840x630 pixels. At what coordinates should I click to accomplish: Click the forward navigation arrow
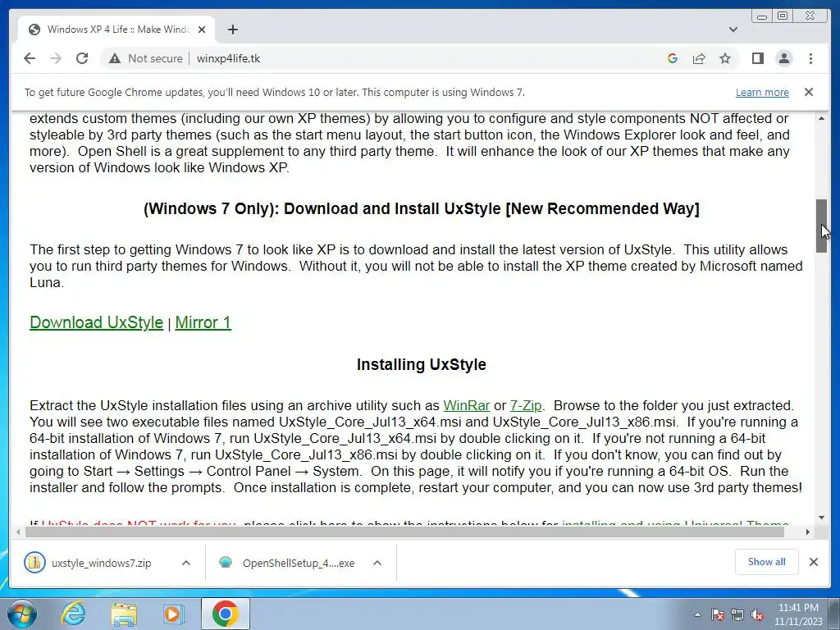(x=56, y=58)
